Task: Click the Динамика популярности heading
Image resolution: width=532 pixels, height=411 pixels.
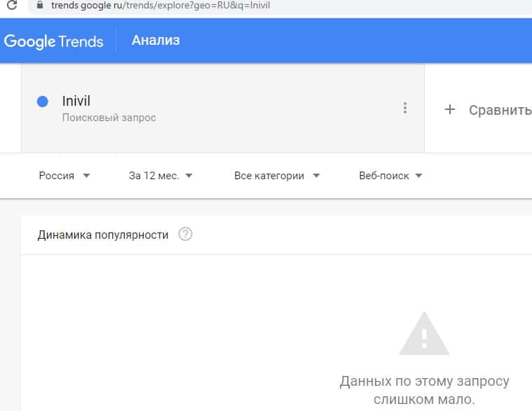Action: click(x=102, y=235)
